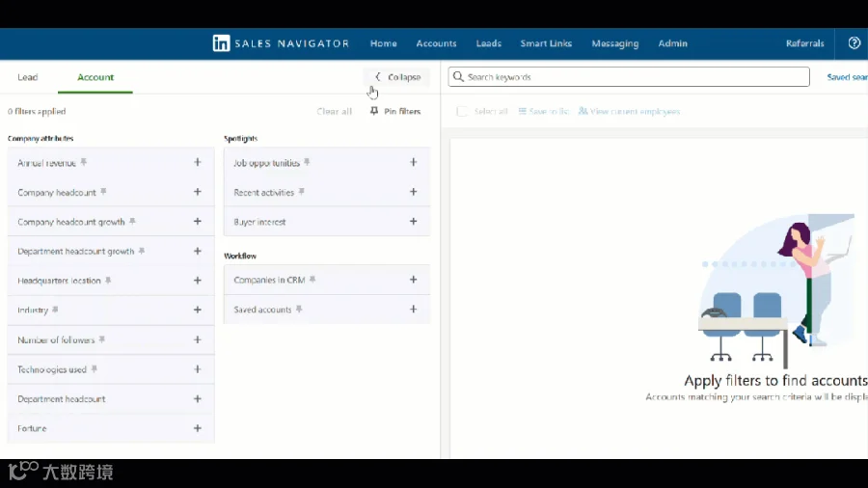Pin the Technologies used filter

[x=95, y=369]
